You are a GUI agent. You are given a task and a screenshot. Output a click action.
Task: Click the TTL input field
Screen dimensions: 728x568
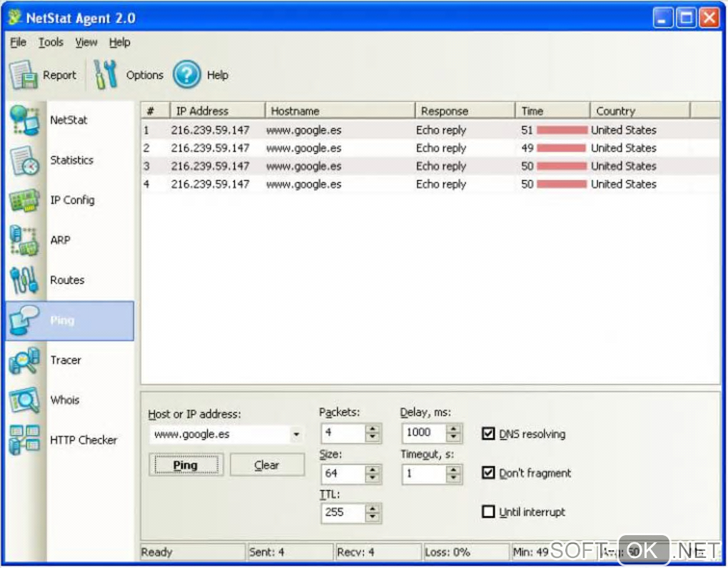click(343, 513)
